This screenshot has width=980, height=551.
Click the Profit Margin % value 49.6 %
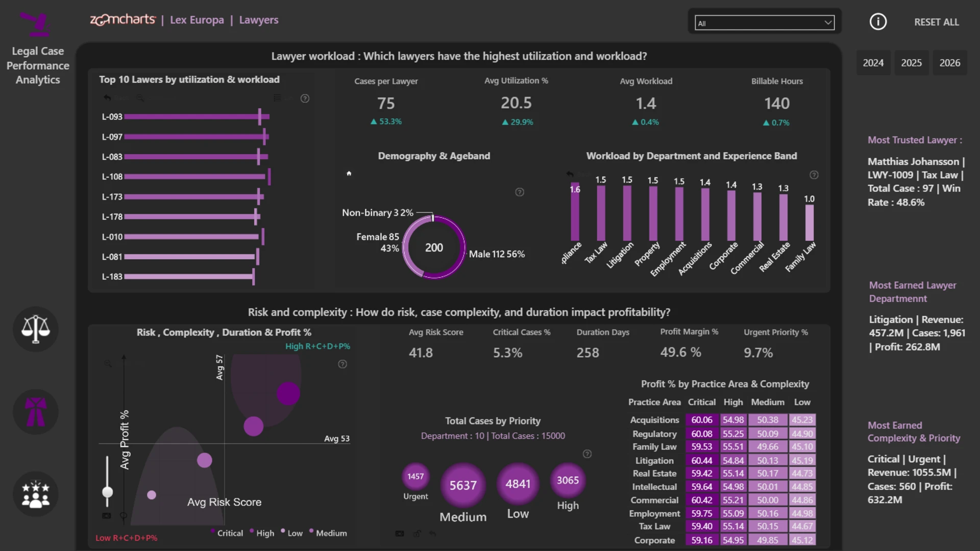(x=680, y=353)
